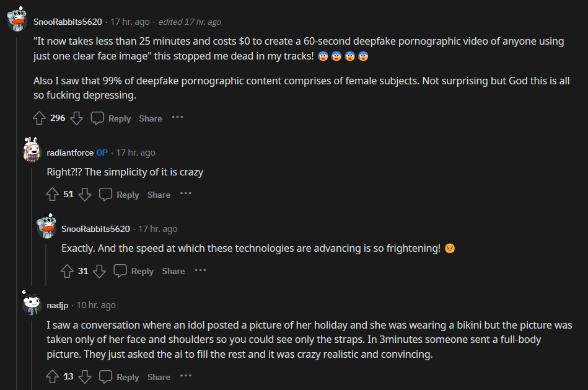Downvote nadjp's comment about the idol
Viewport: 588px width, 390px height.
coord(85,376)
